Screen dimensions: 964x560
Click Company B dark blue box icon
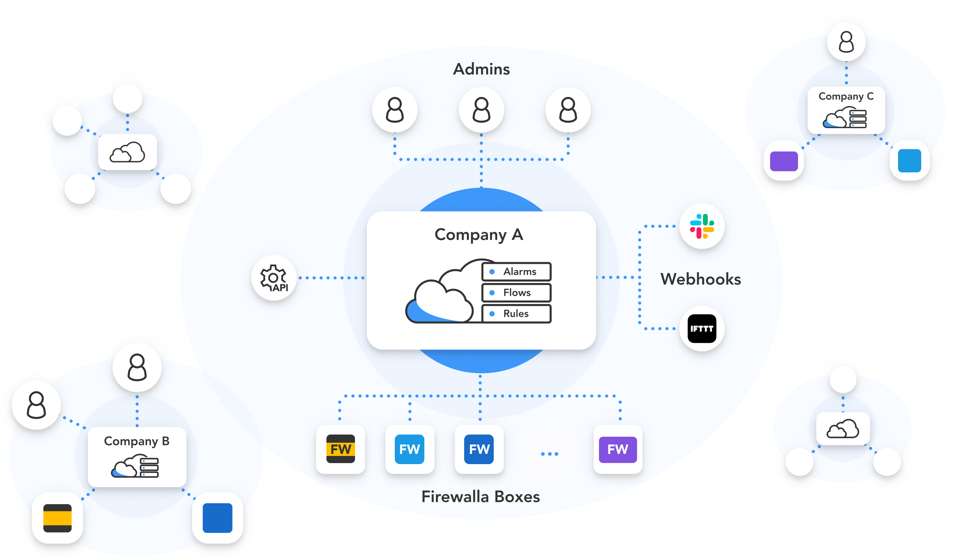pos(217,518)
